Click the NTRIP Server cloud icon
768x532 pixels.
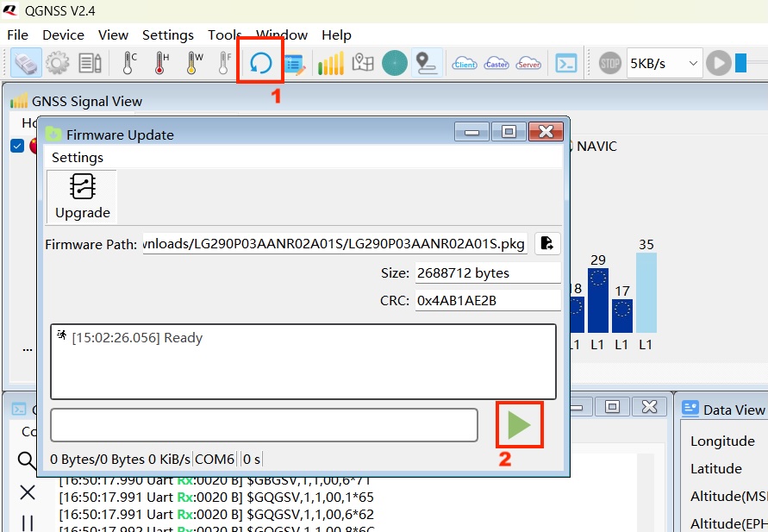pyautogui.click(x=528, y=63)
